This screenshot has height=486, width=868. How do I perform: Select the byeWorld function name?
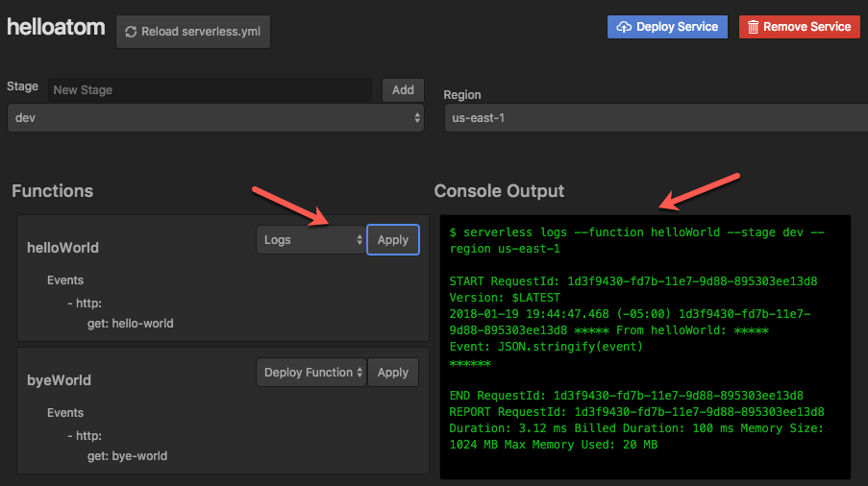pos(60,380)
